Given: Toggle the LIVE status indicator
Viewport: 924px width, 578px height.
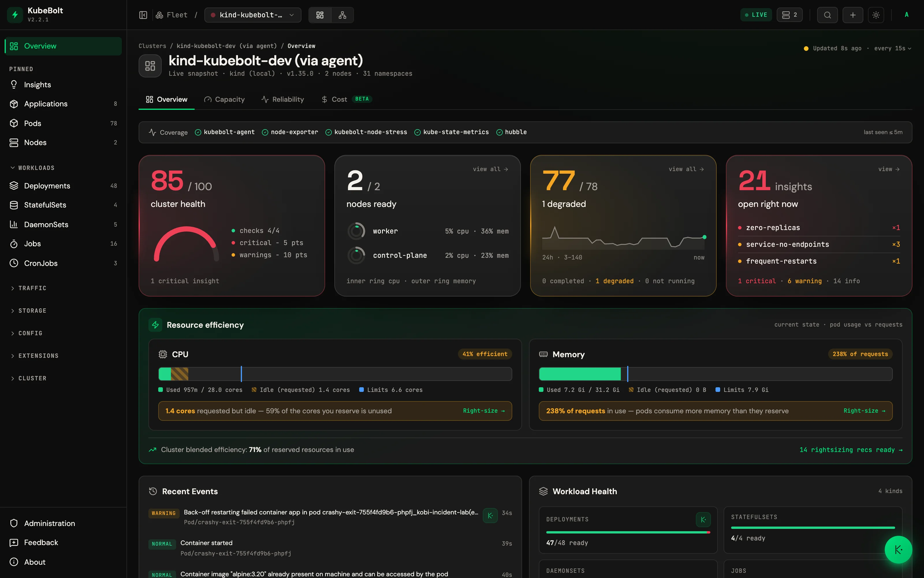Looking at the screenshot, I should pos(756,15).
